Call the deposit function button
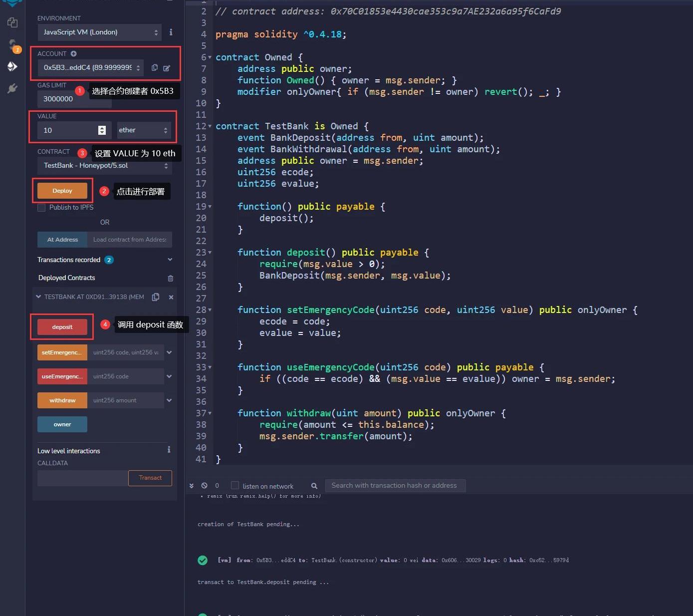 pyautogui.click(x=62, y=327)
